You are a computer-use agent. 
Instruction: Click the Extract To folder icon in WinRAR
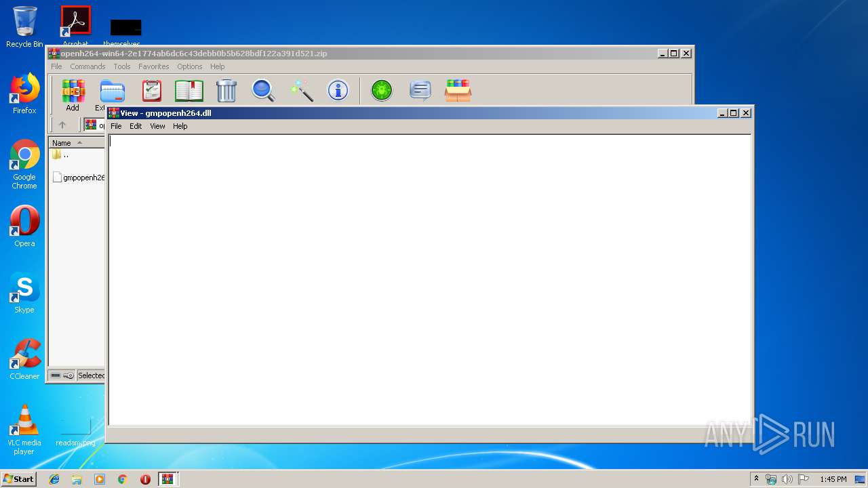point(113,91)
